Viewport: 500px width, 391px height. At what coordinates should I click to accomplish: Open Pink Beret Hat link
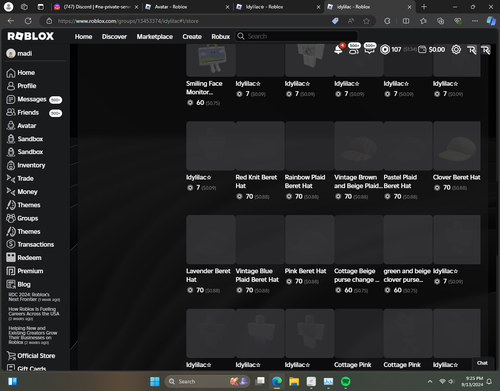(x=305, y=271)
